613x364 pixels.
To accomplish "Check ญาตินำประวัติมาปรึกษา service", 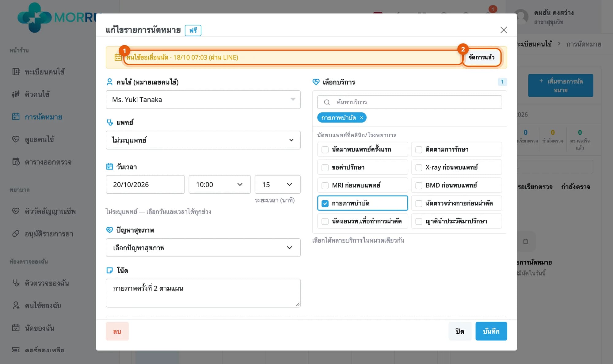I will [419, 221].
